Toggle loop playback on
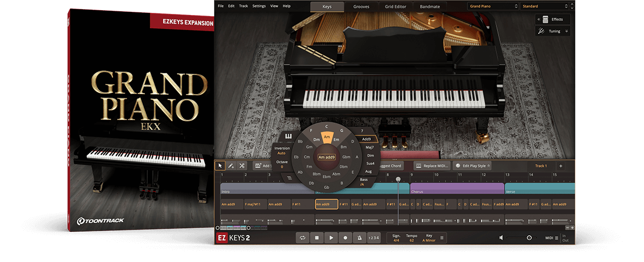 click(x=303, y=238)
